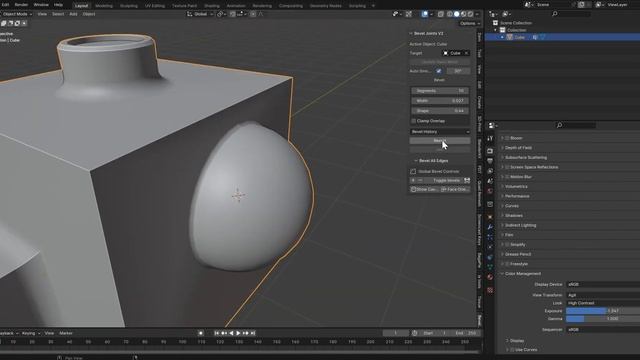Switch viewport to wireframe shading
The height and width of the screenshot is (360, 640).
449,14
